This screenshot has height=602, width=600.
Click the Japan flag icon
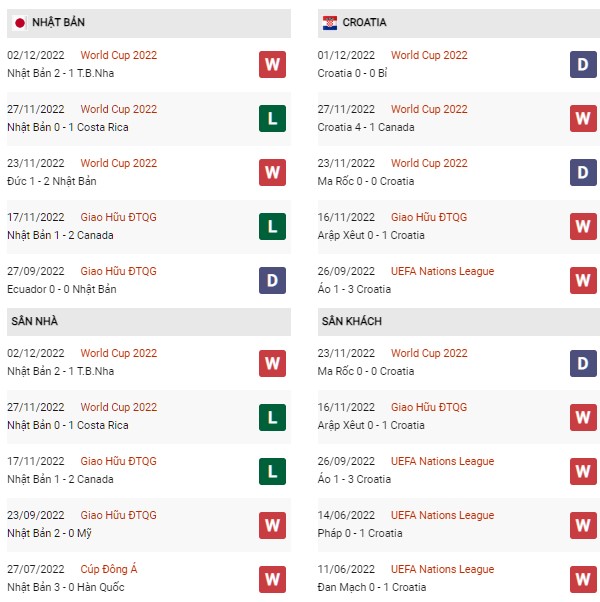(20, 23)
